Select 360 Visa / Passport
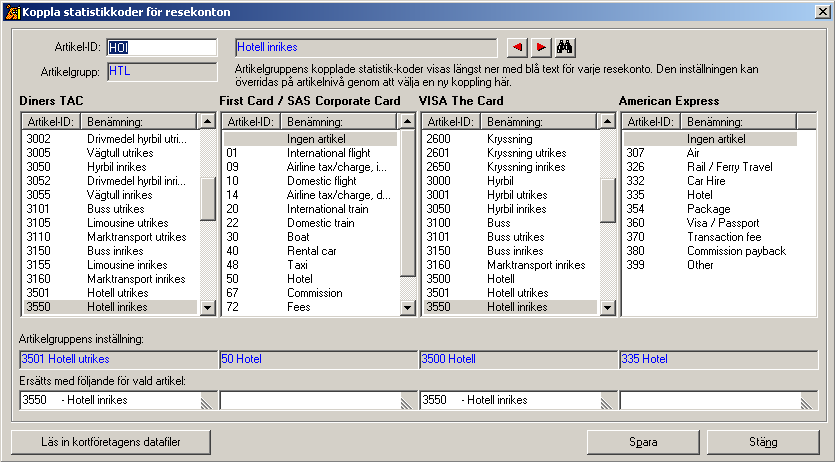Screen dimensions: 835x462 click(x=710, y=223)
